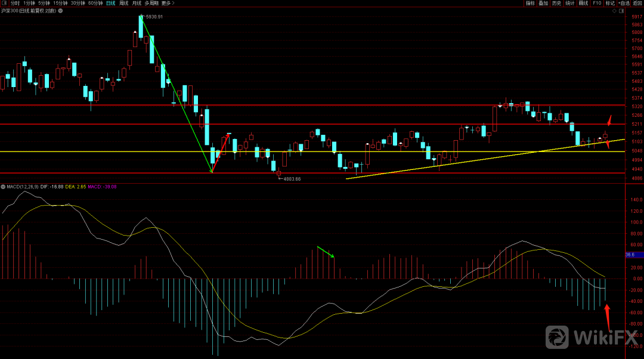Expand the MACD indicator dropdown arrow
644x359 pixels.
(x=3, y=187)
